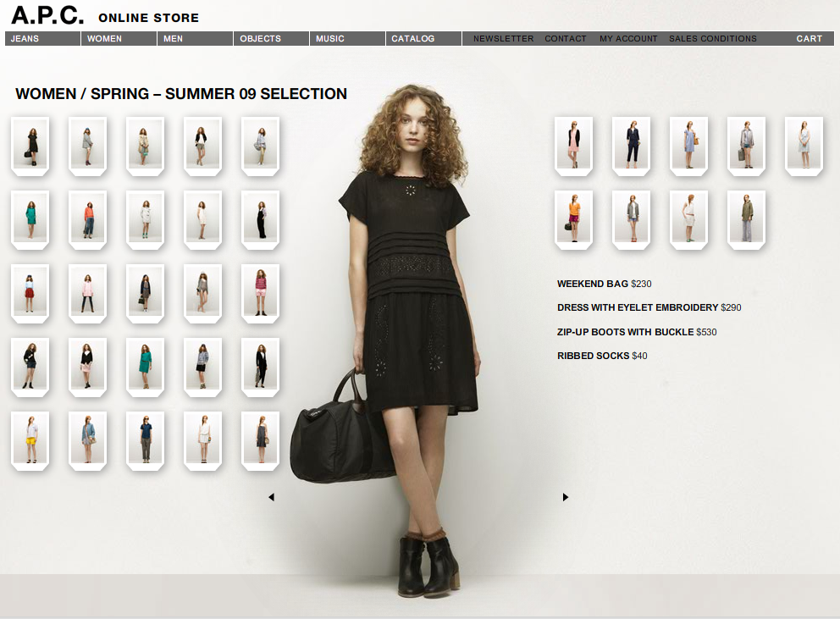Open the WOMEN menu
The image size is (840, 619).
point(119,39)
